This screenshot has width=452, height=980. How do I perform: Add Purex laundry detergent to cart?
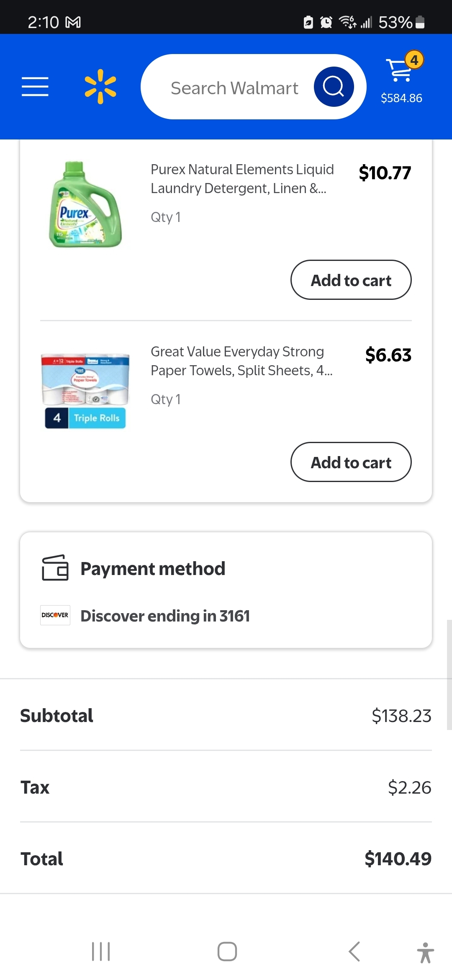[x=351, y=280]
